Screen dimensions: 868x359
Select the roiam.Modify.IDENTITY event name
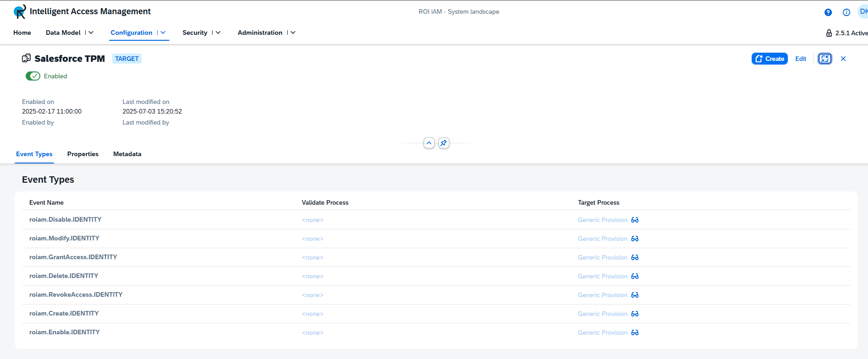click(x=64, y=238)
